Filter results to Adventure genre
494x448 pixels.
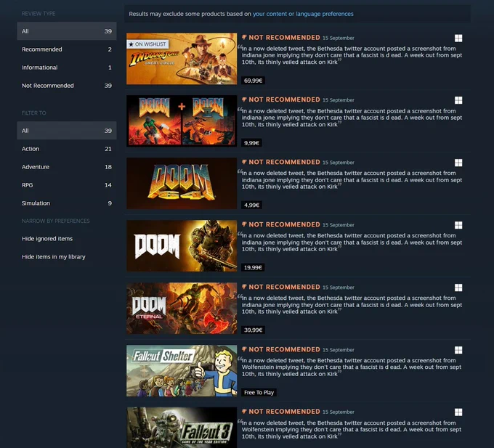pos(67,167)
